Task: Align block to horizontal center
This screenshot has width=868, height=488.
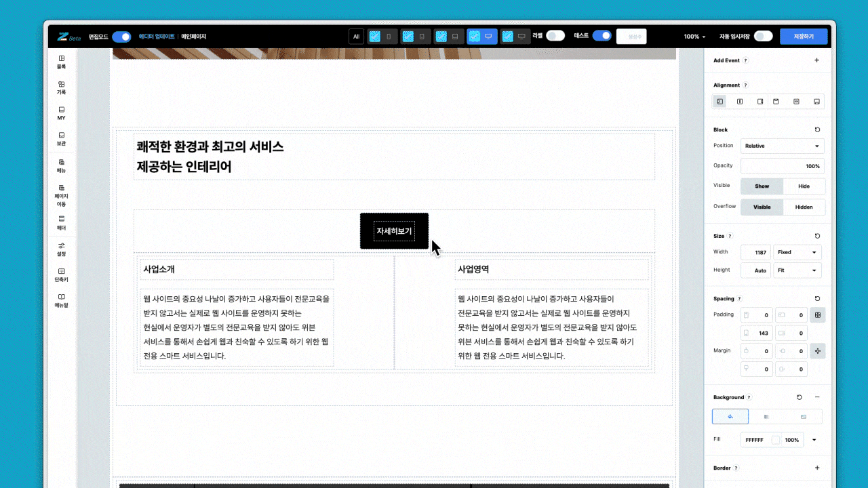Action: coord(740,102)
